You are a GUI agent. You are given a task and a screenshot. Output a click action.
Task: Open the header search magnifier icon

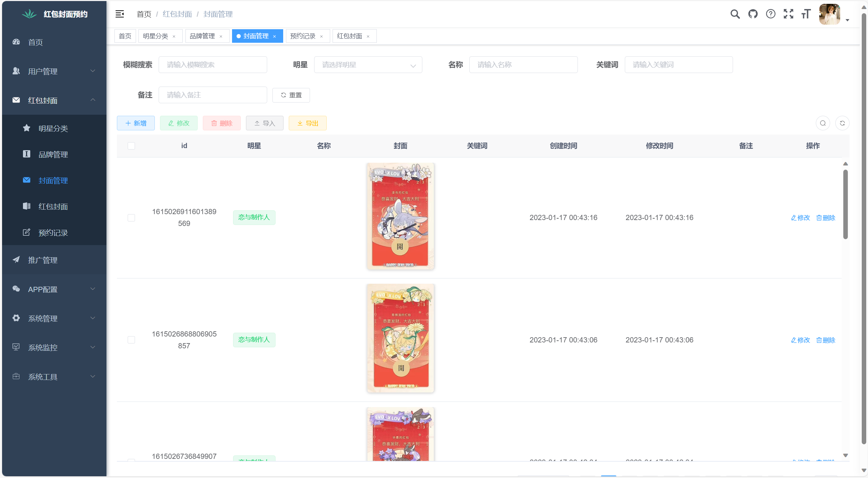(x=735, y=14)
